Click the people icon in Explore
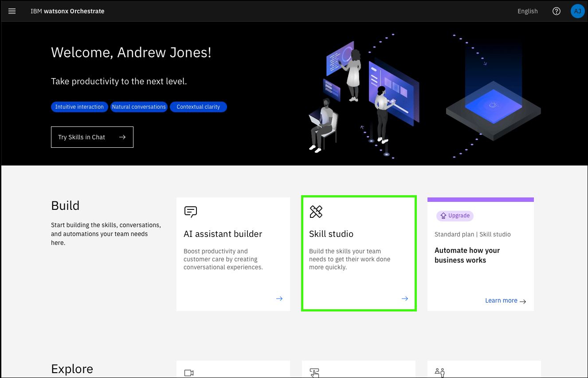This screenshot has height=378, width=588. pos(439,373)
